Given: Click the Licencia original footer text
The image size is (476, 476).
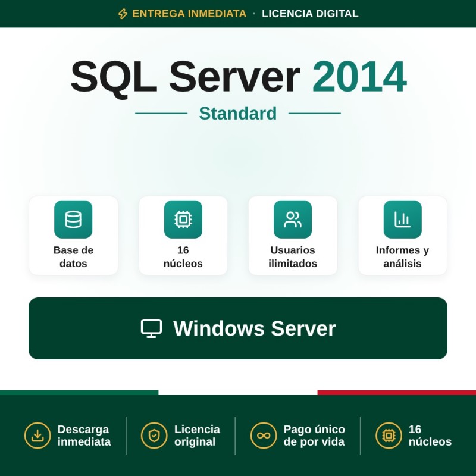Looking at the screenshot, I should coord(197,436).
